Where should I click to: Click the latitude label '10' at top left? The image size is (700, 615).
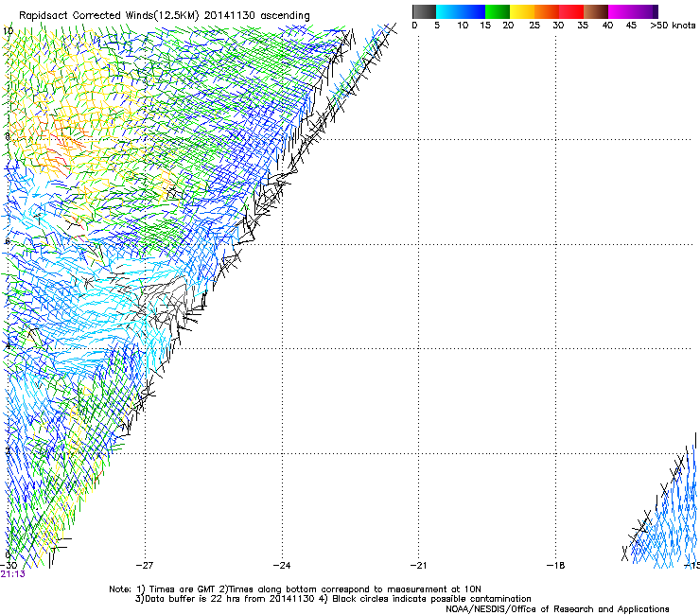pyautogui.click(x=9, y=31)
